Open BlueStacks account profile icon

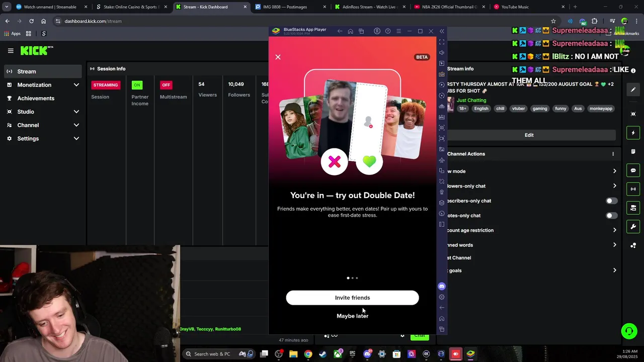tap(377, 31)
